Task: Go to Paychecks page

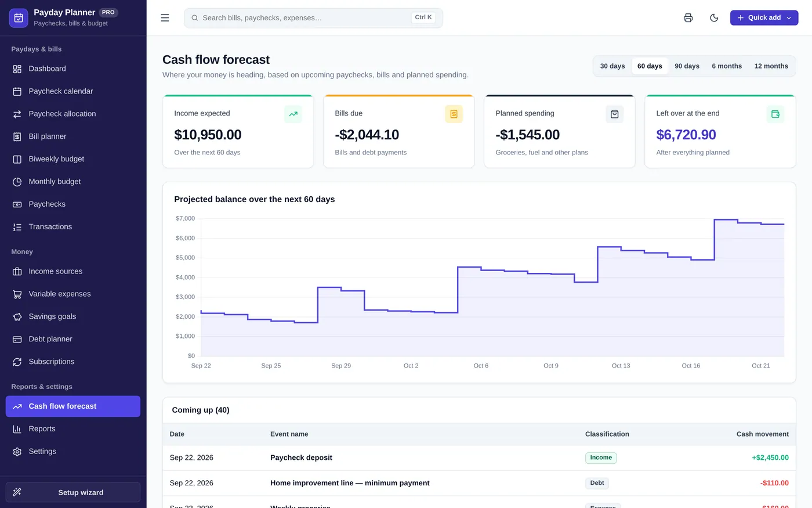Action: [x=73, y=204]
